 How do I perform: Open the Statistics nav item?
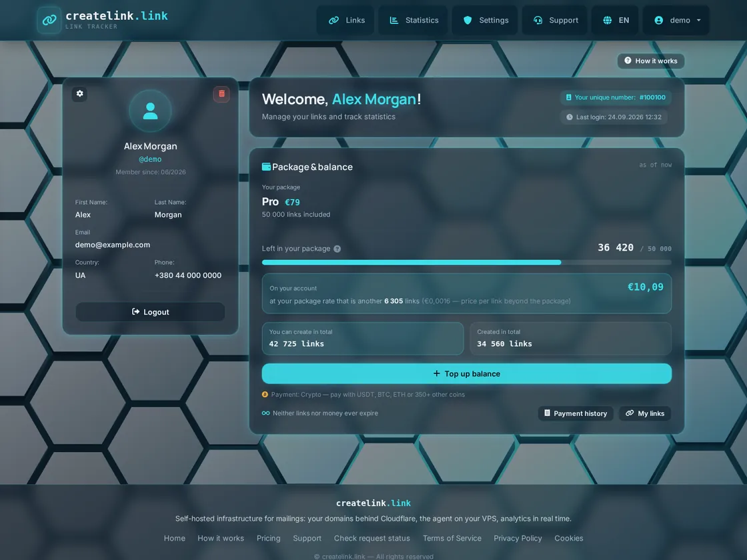coord(413,20)
